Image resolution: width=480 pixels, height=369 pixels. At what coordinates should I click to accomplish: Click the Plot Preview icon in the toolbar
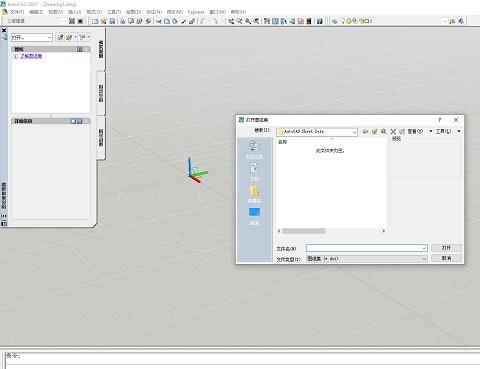(x=131, y=21)
